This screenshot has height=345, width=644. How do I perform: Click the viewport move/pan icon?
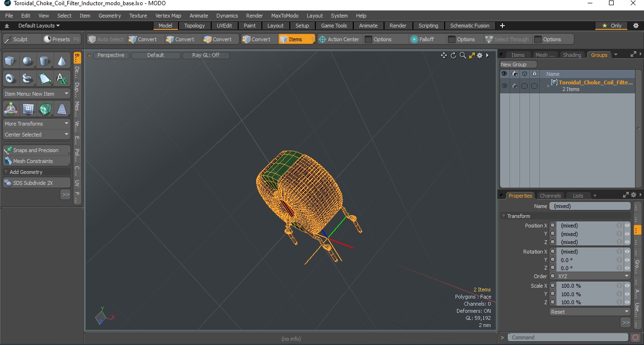point(444,55)
